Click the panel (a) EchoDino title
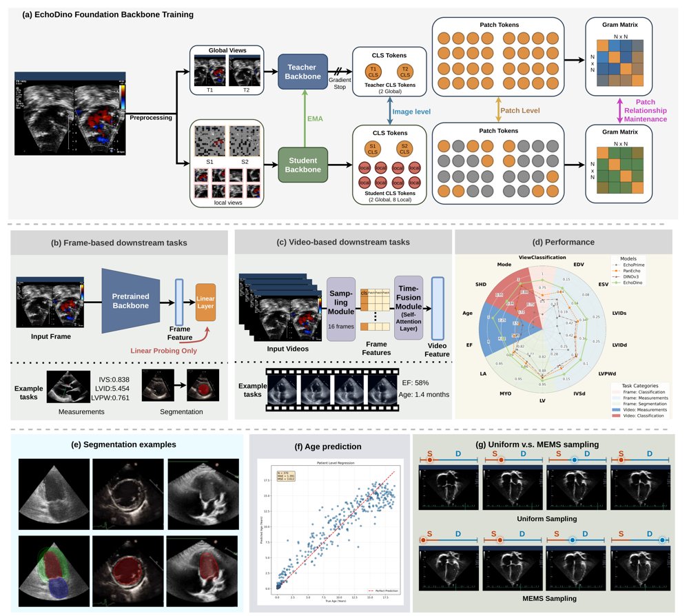This screenshot has width=689, height=616. point(107,14)
